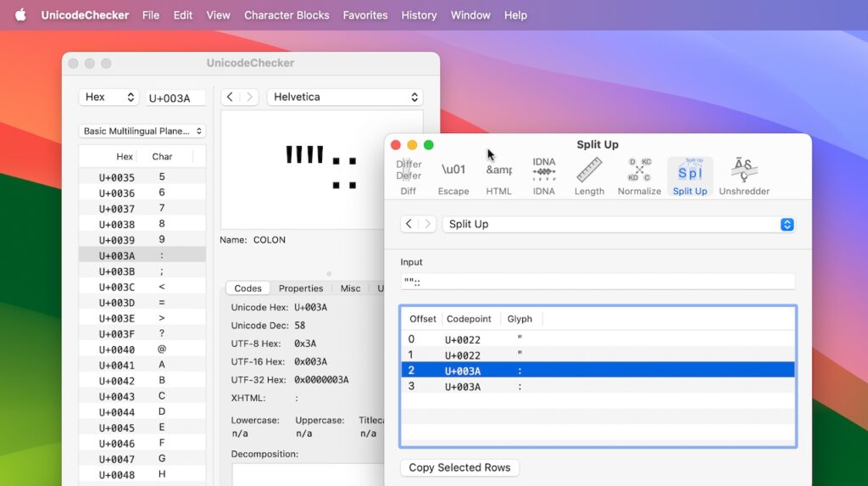Select the U+0039 row in character list
This screenshot has width=868, height=486.
[x=142, y=240]
